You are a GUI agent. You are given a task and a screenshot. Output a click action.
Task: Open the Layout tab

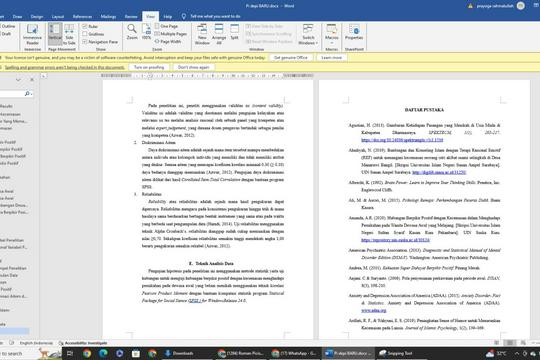coord(58,17)
